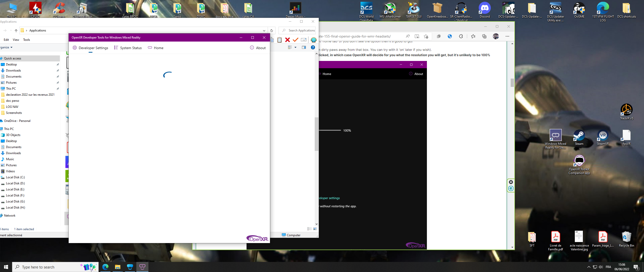The width and height of the screenshot is (644, 272).
Task: Switch to the Home tab in OpenXR Tools
Action: tap(155, 48)
